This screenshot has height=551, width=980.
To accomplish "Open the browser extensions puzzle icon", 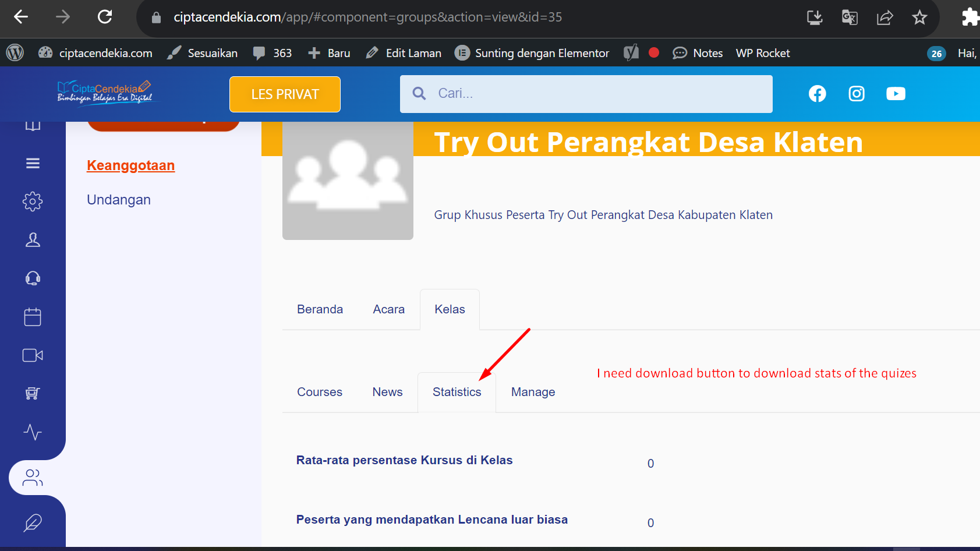I will click(x=970, y=17).
